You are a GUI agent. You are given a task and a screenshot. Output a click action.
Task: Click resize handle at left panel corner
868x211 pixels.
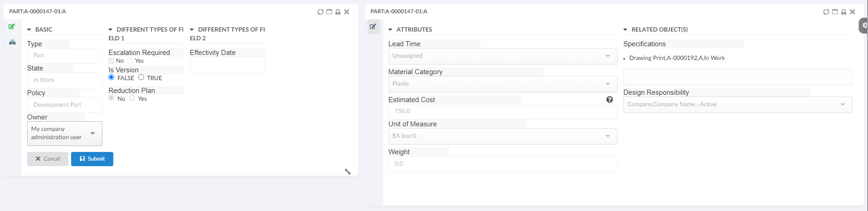point(348,172)
